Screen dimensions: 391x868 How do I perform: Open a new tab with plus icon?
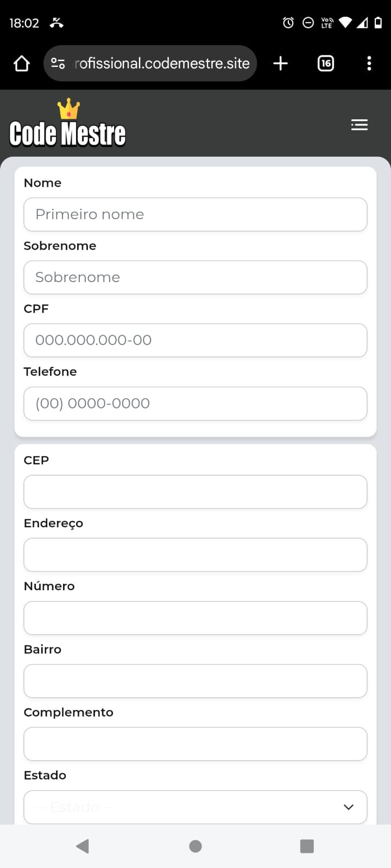tap(280, 63)
